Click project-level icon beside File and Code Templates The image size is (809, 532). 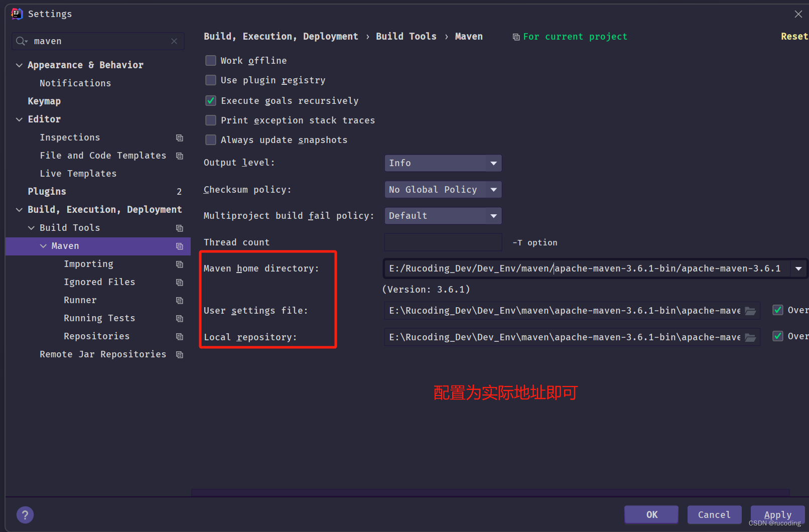click(180, 156)
